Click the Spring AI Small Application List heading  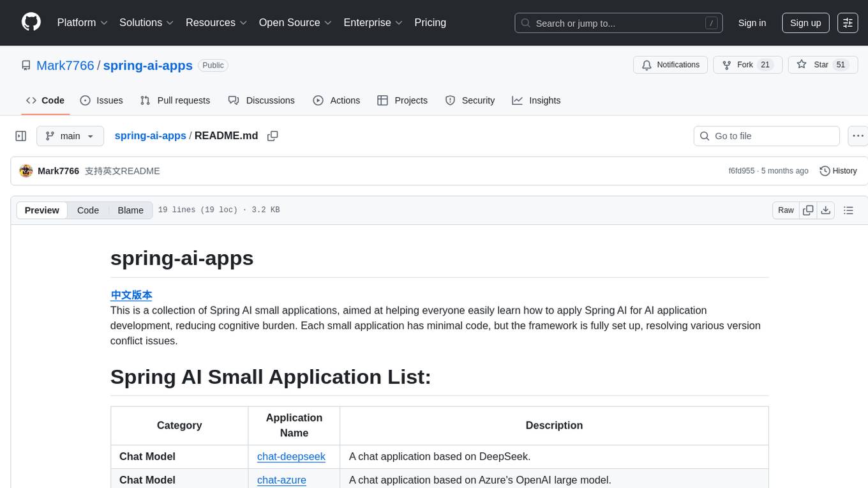pyautogui.click(x=271, y=377)
